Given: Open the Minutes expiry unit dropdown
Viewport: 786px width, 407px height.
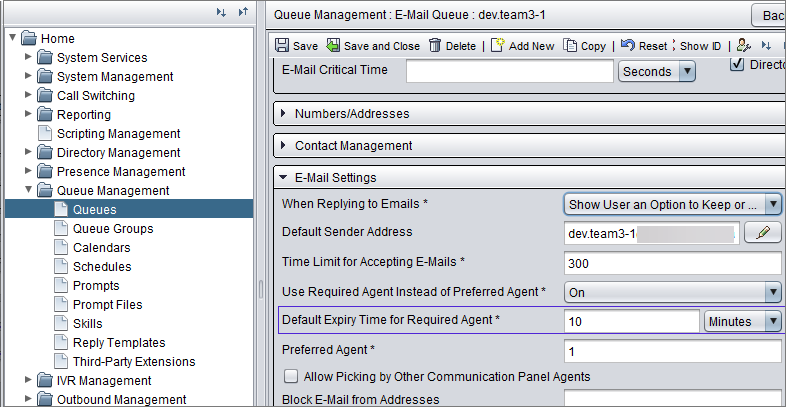Looking at the screenshot, I should click(742, 321).
